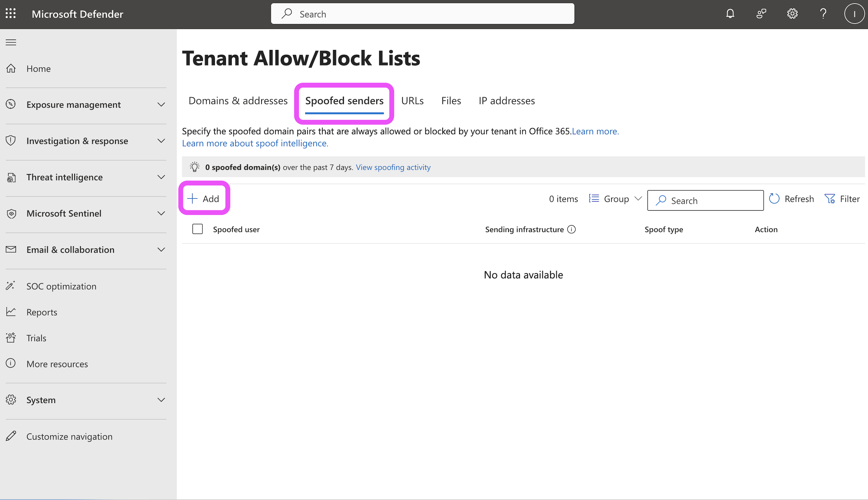
Task: Expand Microsoft Sentinel chevron
Action: pyautogui.click(x=161, y=214)
